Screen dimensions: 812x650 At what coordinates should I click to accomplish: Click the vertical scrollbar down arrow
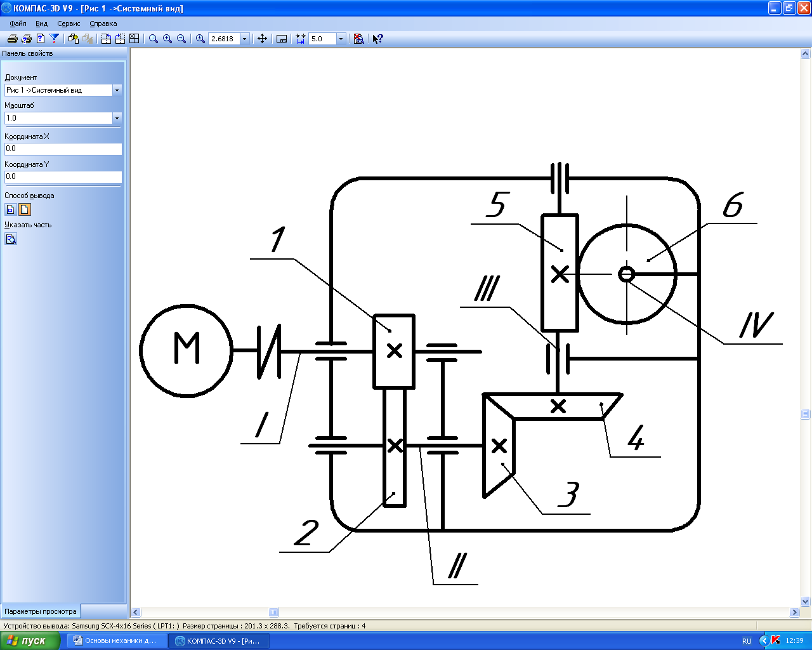click(806, 601)
